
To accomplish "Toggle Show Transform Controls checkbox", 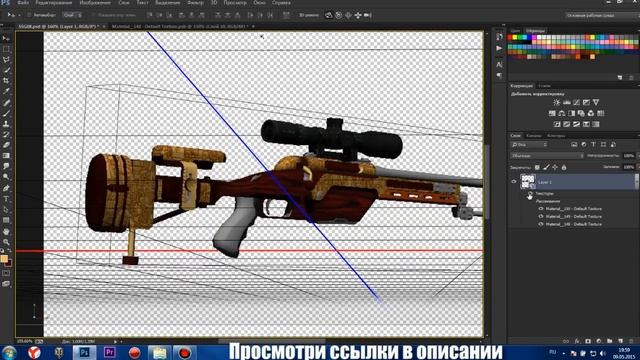I will point(93,15).
